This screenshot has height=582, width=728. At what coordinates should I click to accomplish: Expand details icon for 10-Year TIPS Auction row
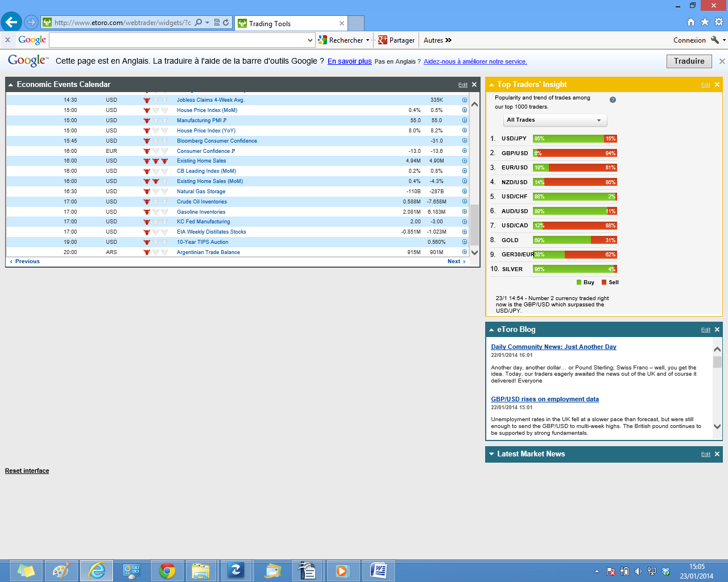(464, 242)
